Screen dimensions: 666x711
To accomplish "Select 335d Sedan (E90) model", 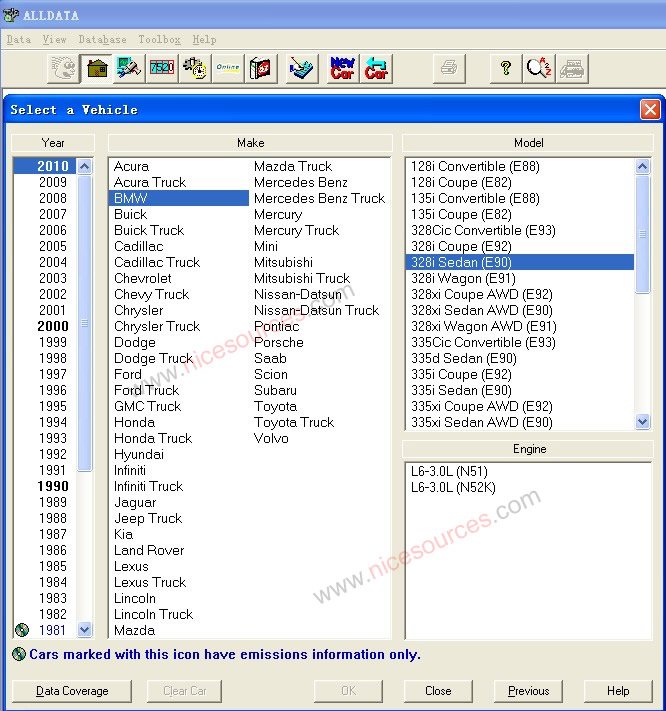I will (x=464, y=358).
